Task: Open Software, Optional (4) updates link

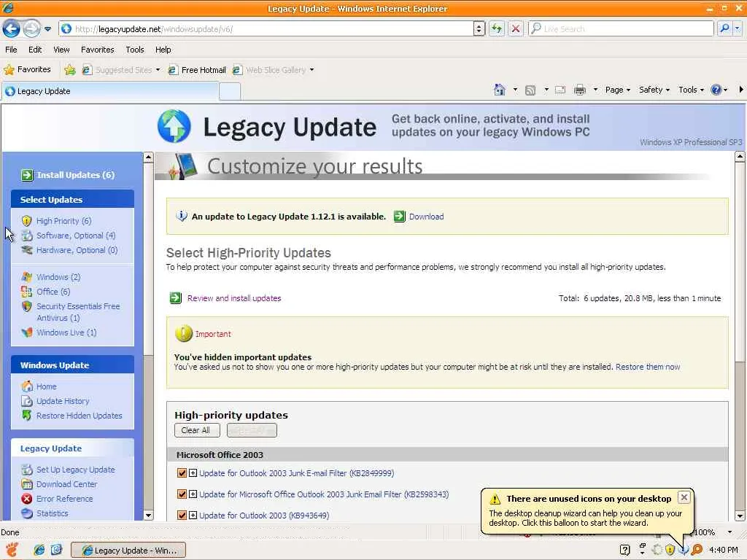Action: click(x=76, y=236)
